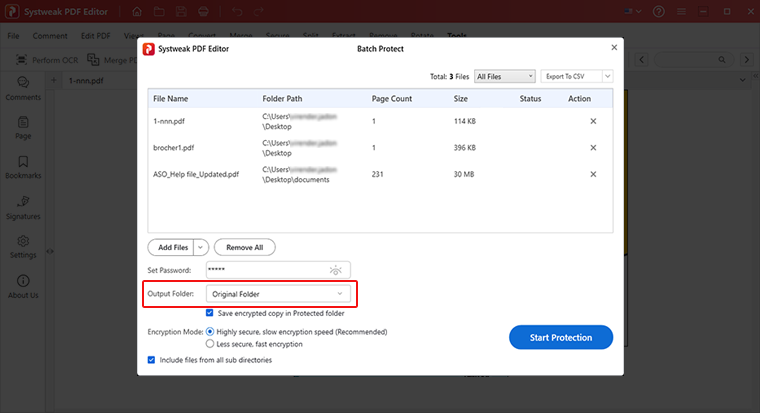Remove 1-nnn.pdf from list
This screenshot has width=760, height=413.
593,121
